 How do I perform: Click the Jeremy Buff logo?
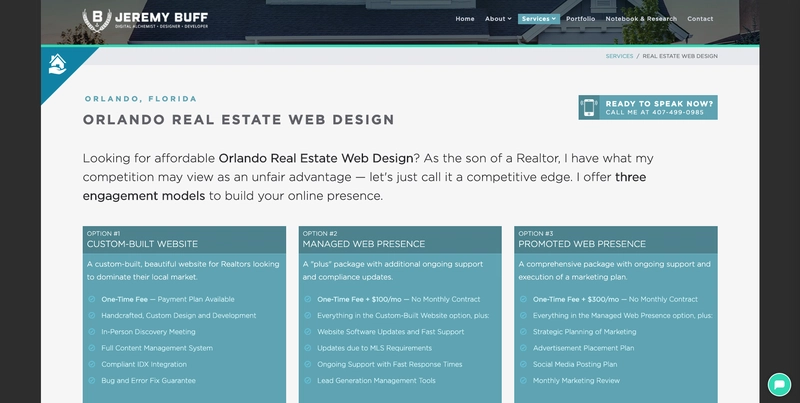point(145,20)
